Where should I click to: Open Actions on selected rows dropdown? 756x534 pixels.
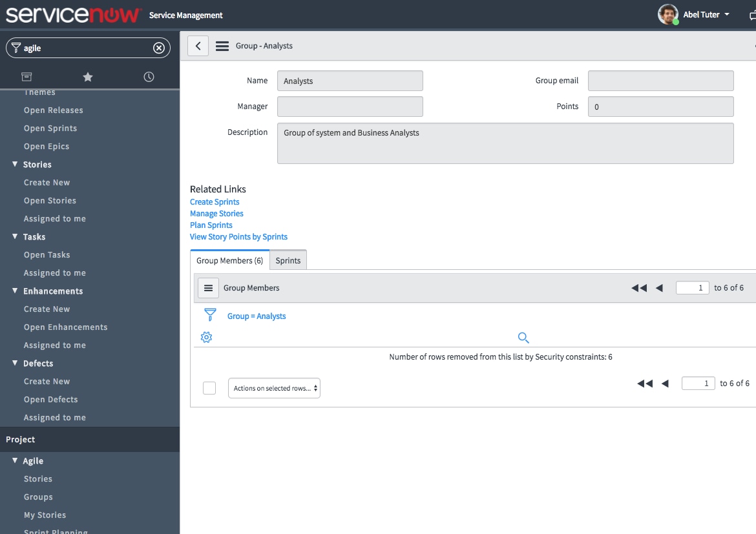coord(274,388)
